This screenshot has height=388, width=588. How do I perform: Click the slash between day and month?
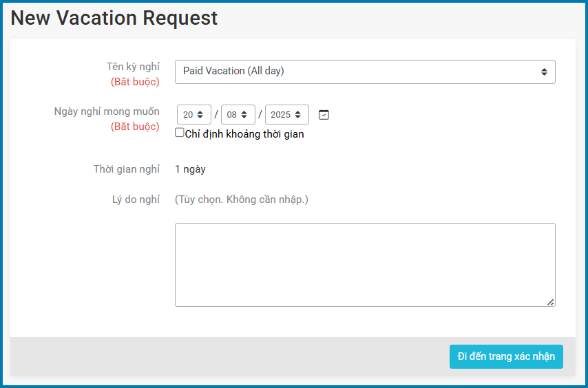(216, 115)
